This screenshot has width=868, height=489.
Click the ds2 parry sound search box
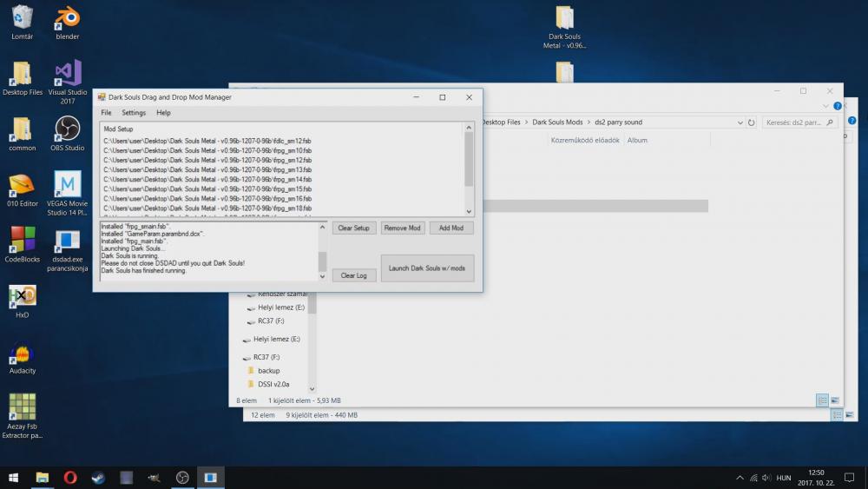coord(794,122)
